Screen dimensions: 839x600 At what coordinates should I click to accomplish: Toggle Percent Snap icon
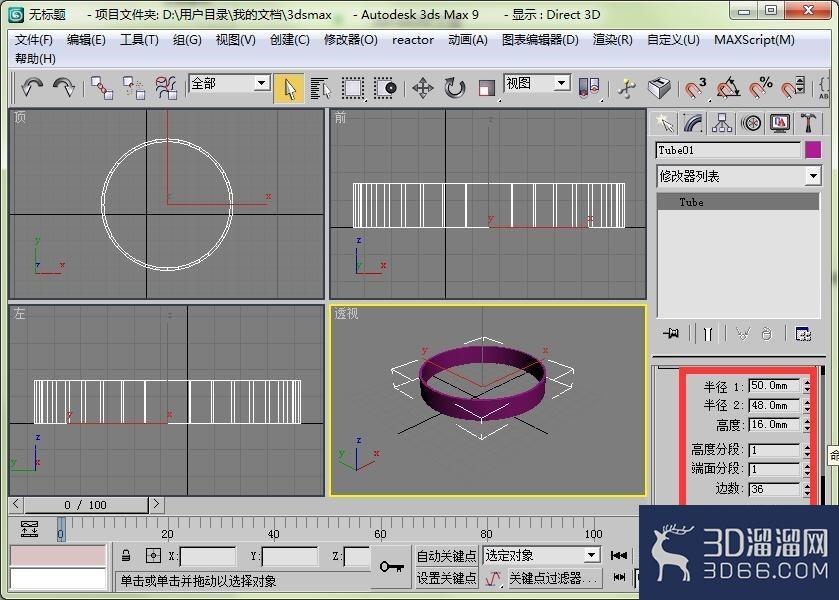[x=760, y=87]
